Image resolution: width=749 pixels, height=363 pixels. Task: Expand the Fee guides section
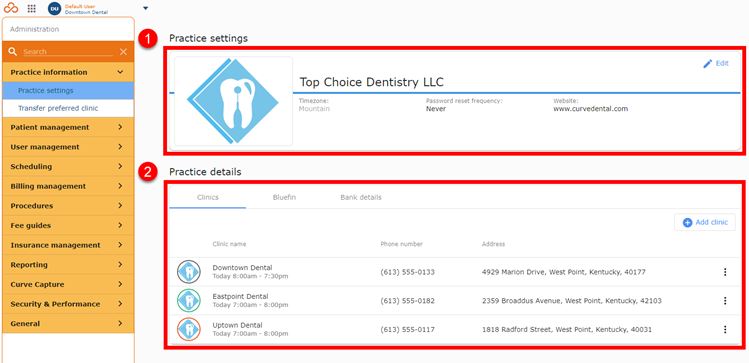tap(68, 225)
